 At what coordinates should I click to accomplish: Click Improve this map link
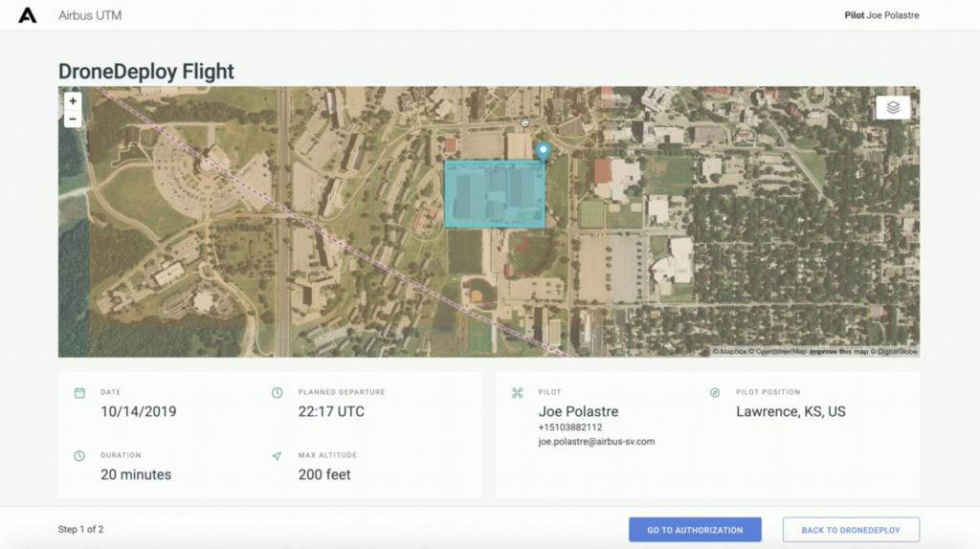coord(838,352)
